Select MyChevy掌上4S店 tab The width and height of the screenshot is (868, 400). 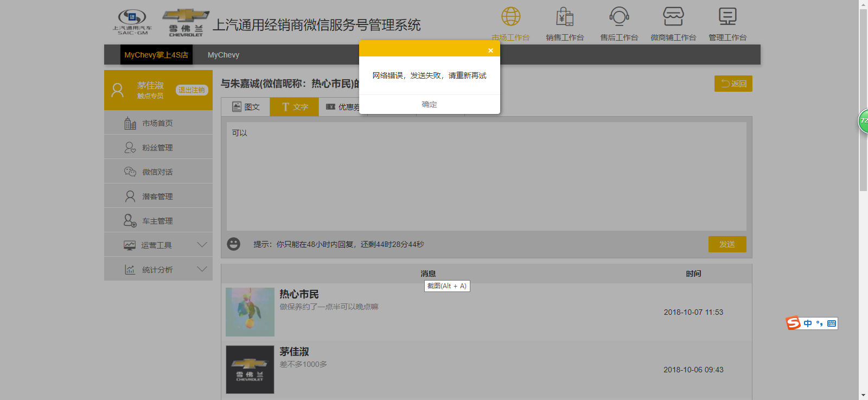click(156, 55)
